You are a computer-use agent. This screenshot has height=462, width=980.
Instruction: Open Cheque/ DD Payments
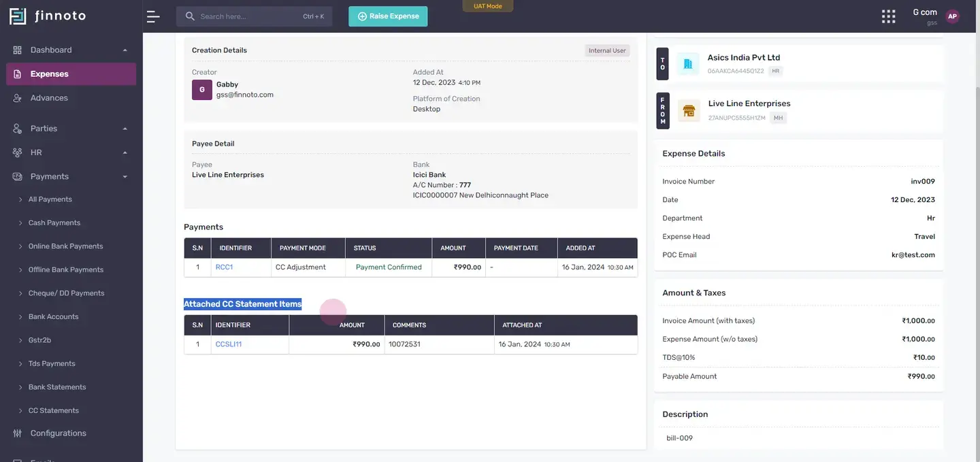(x=67, y=293)
